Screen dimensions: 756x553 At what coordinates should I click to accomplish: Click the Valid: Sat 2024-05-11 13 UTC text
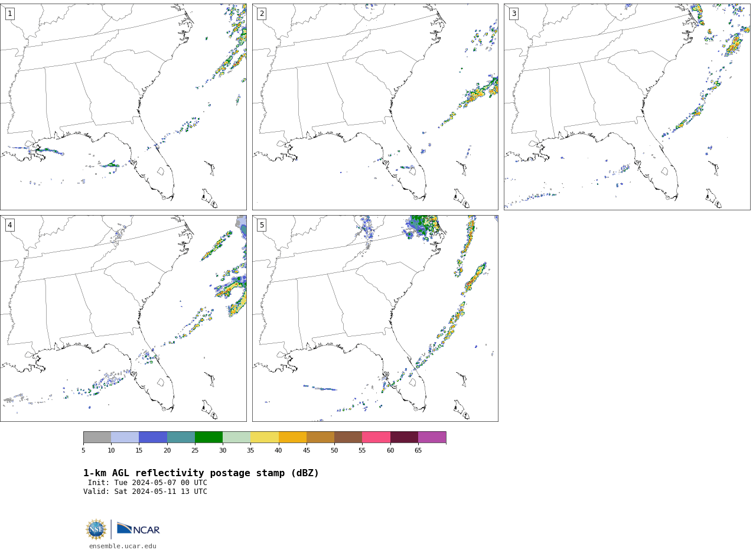[145, 492]
